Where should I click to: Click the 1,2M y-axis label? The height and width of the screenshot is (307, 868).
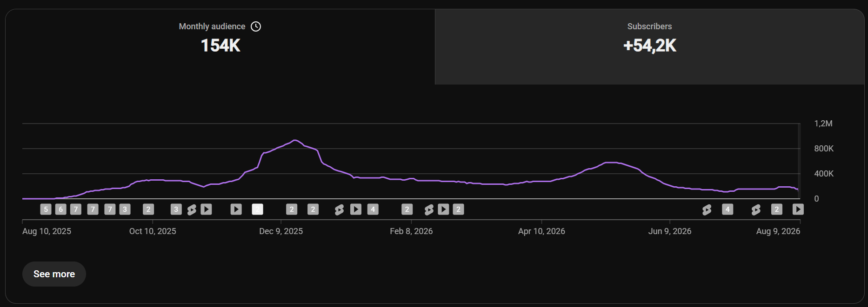pos(823,124)
